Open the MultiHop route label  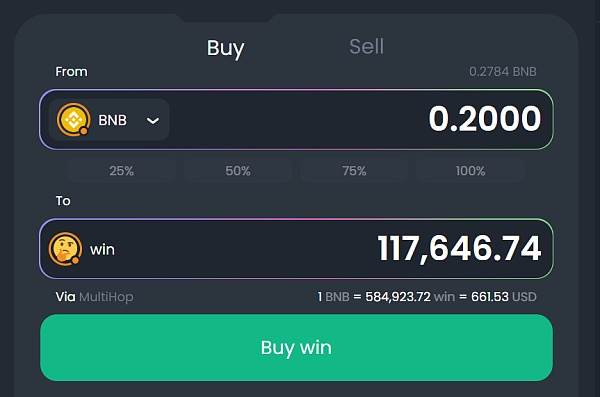106,297
